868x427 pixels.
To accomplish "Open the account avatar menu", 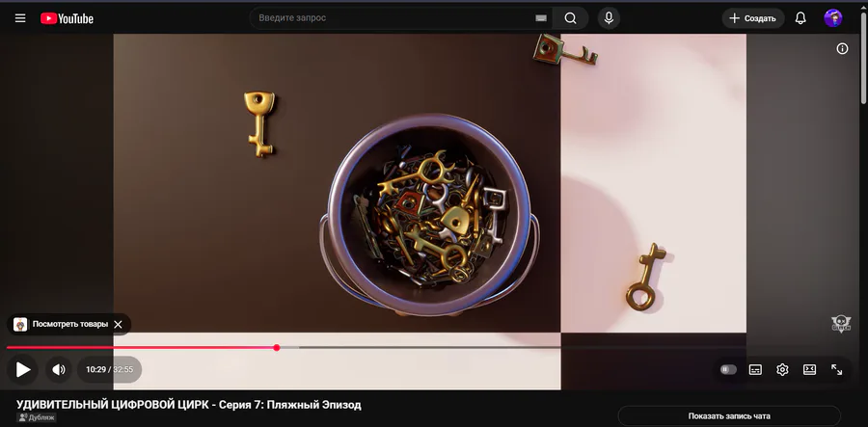I will 833,18.
